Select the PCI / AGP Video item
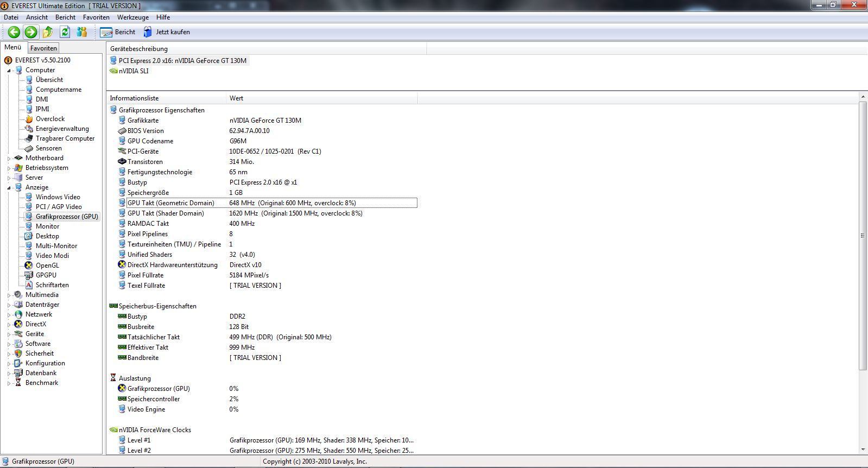The image size is (868, 468). tap(59, 207)
